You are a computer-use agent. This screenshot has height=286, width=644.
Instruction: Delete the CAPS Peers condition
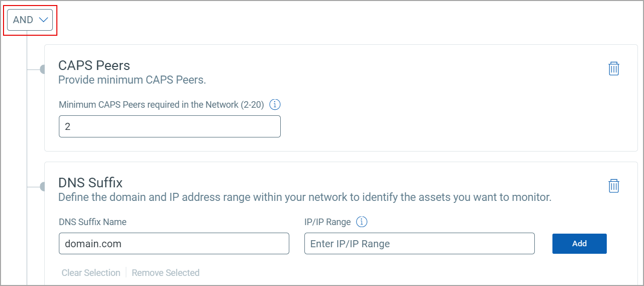point(614,68)
